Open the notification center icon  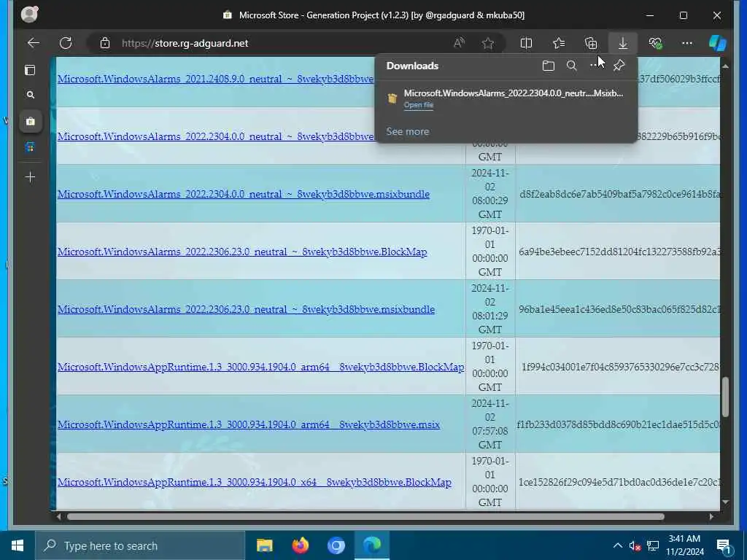(724, 546)
